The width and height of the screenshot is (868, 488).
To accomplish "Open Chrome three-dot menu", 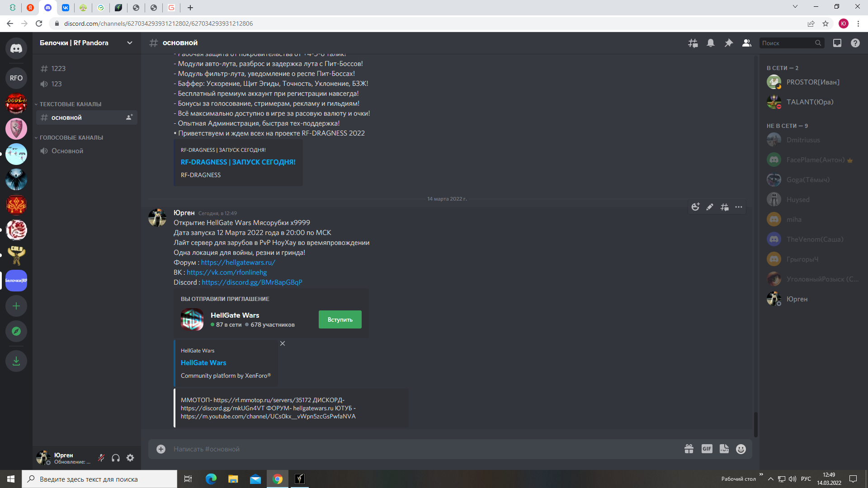I will (858, 23).
